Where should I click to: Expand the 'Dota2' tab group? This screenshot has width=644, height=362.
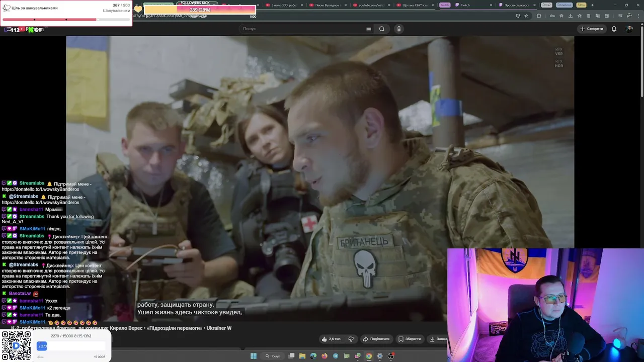[x=546, y=5]
